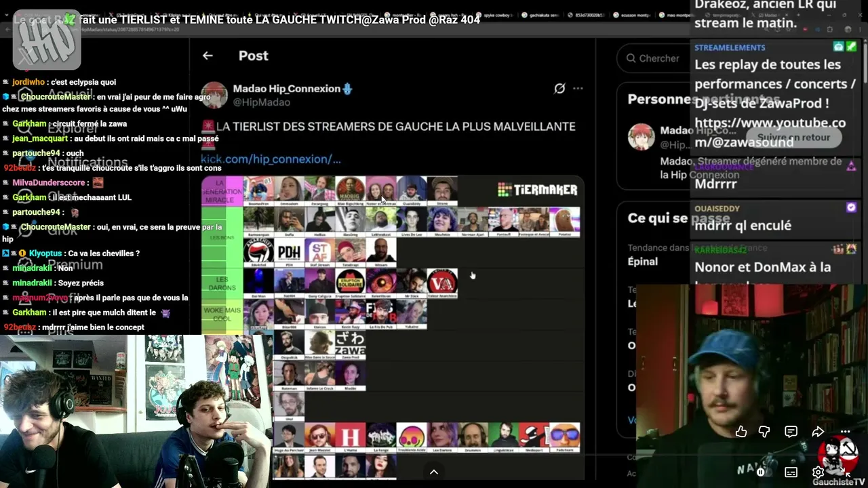Select the Norman Ajari thumbnail
868x488 pixels.
(x=473, y=222)
